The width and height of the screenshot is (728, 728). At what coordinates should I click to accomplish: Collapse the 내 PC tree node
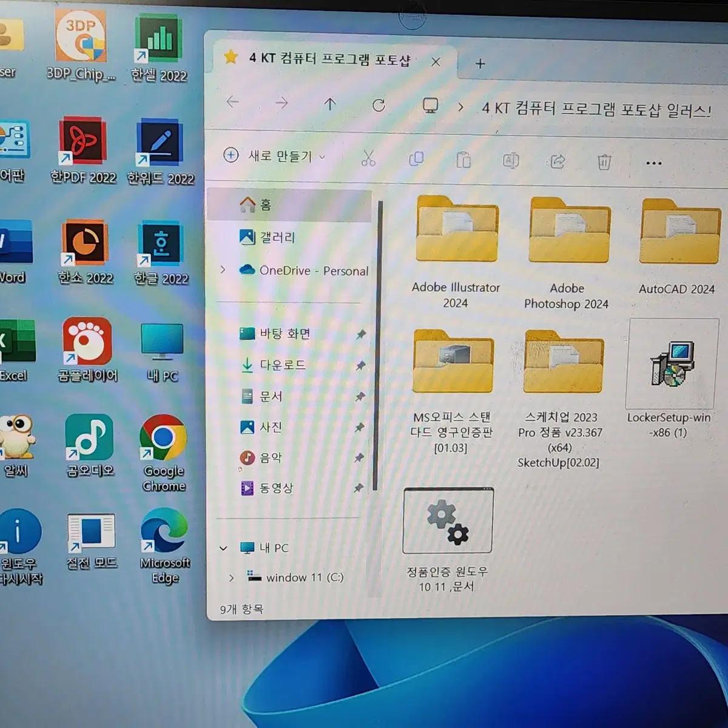tap(223, 548)
